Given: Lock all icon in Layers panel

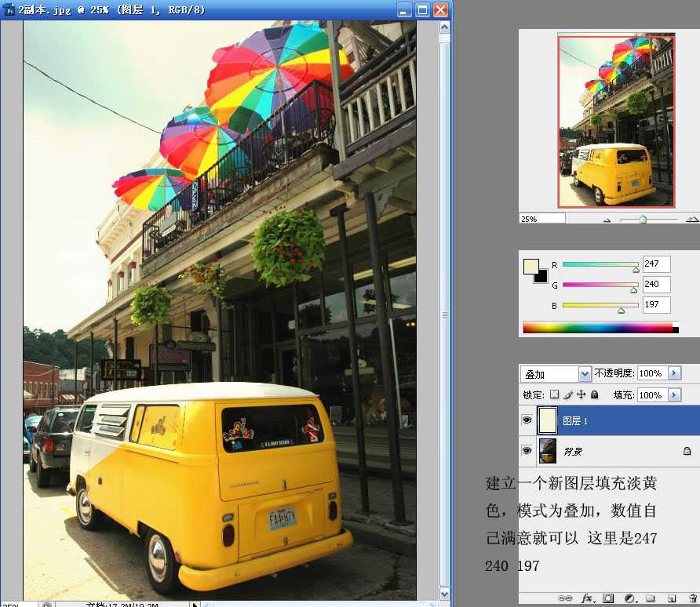Looking at the screenshot, I should click(x=594, y=394).
